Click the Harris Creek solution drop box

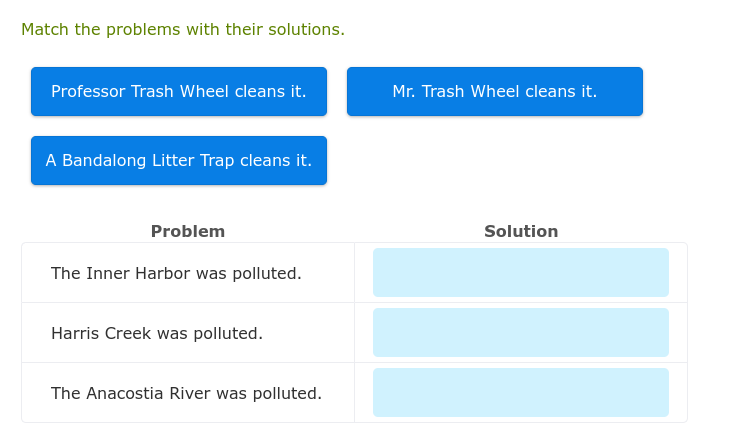click(x=520, y=333)
